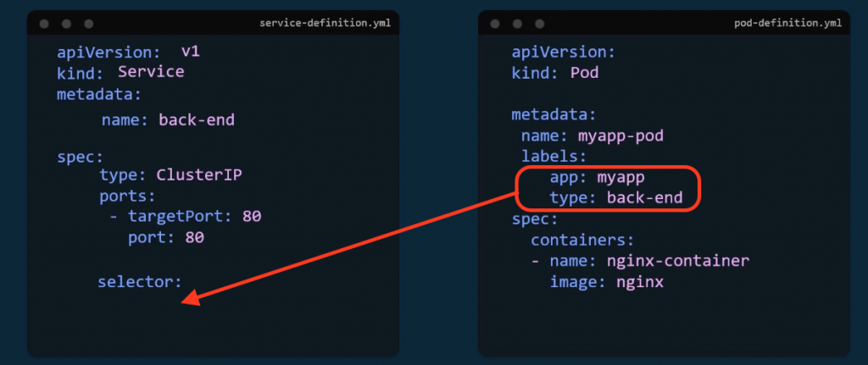This screenshot has height=365, width=868.
Task: Click the 'type: ClusterIP' line
Action: (172, 175)
